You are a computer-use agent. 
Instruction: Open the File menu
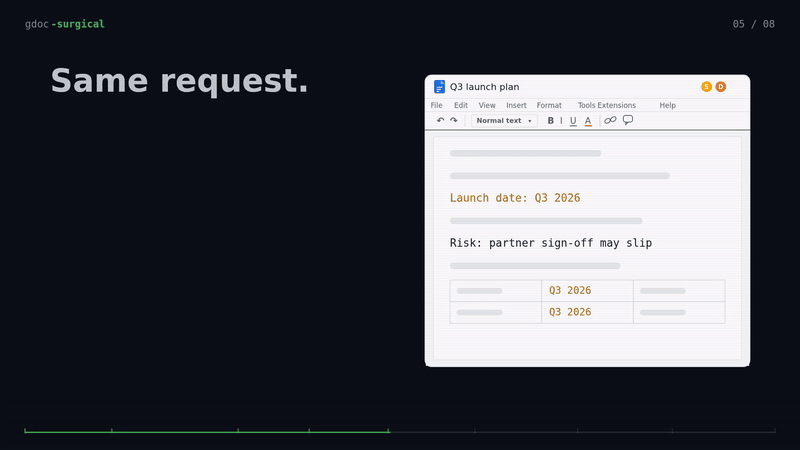pyautogui.click(x=436, y=105)
